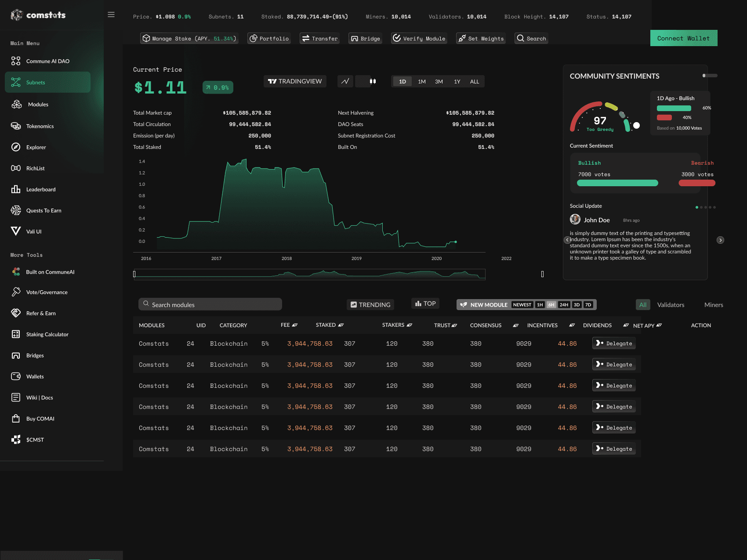Sort by STAKERS column arrows
Screen dimensions: 747x560
point(410,325)
